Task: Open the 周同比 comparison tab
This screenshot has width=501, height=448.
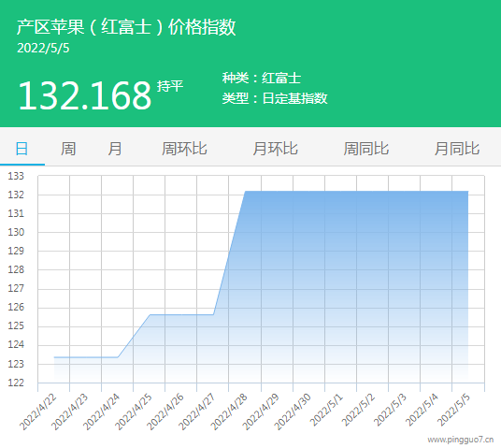Action: (366, 149)
